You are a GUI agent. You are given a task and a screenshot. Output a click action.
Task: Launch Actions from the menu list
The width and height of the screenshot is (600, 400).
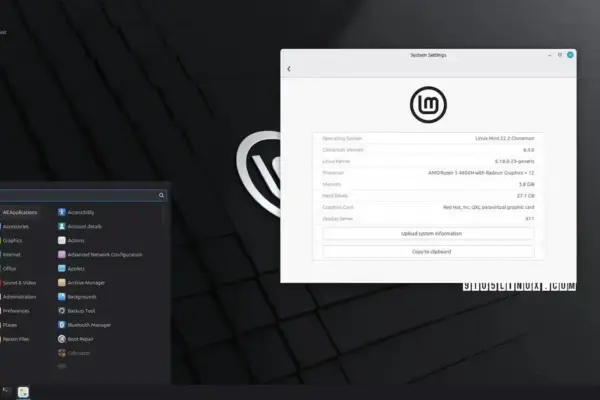point(71,240)
